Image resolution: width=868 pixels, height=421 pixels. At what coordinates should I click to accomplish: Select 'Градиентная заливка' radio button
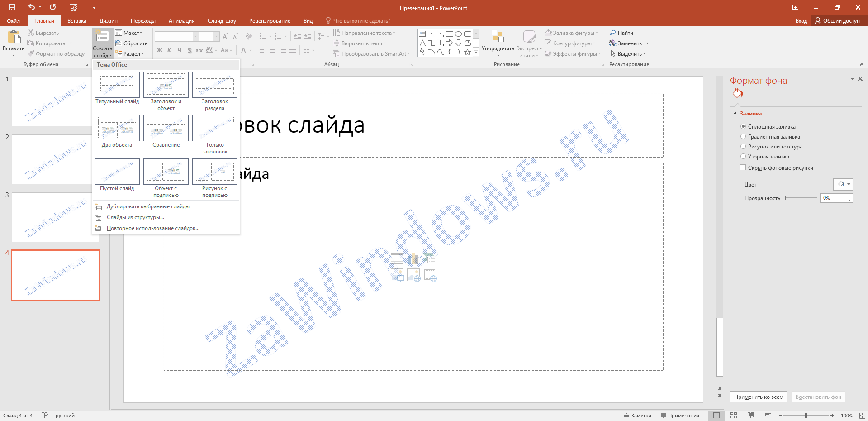click(x=743, y=137)
